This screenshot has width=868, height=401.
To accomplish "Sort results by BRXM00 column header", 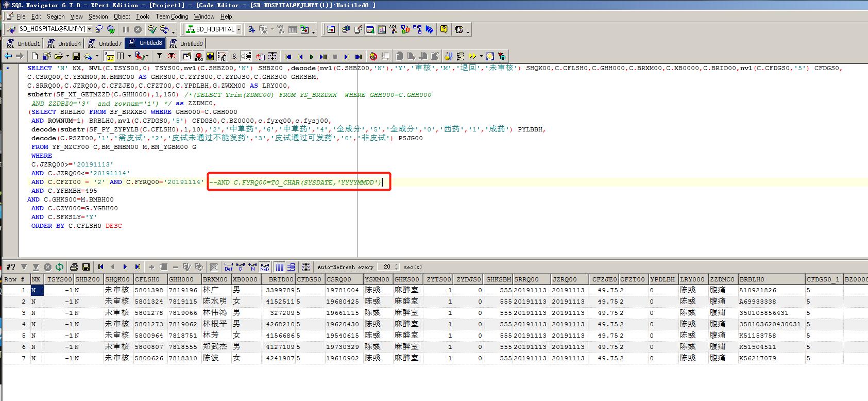I will point(215,279).
